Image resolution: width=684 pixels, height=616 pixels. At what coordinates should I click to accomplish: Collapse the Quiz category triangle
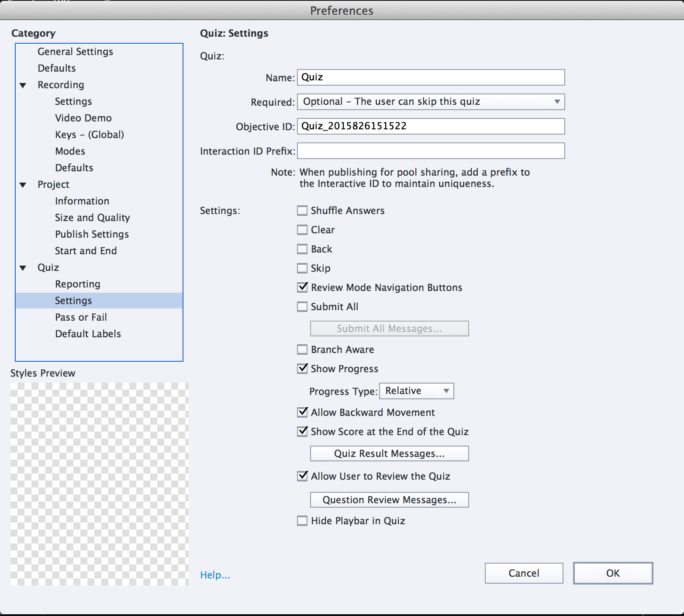[23, 268]
